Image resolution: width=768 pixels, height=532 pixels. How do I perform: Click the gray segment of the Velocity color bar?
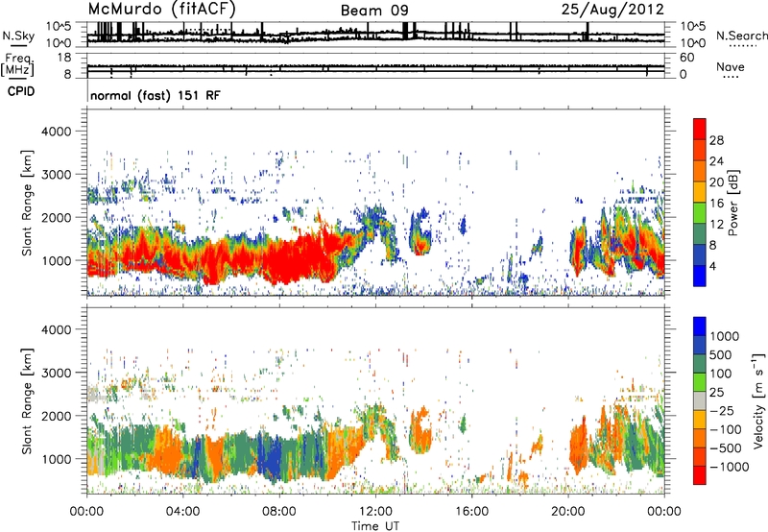click(x=700, y=400)
